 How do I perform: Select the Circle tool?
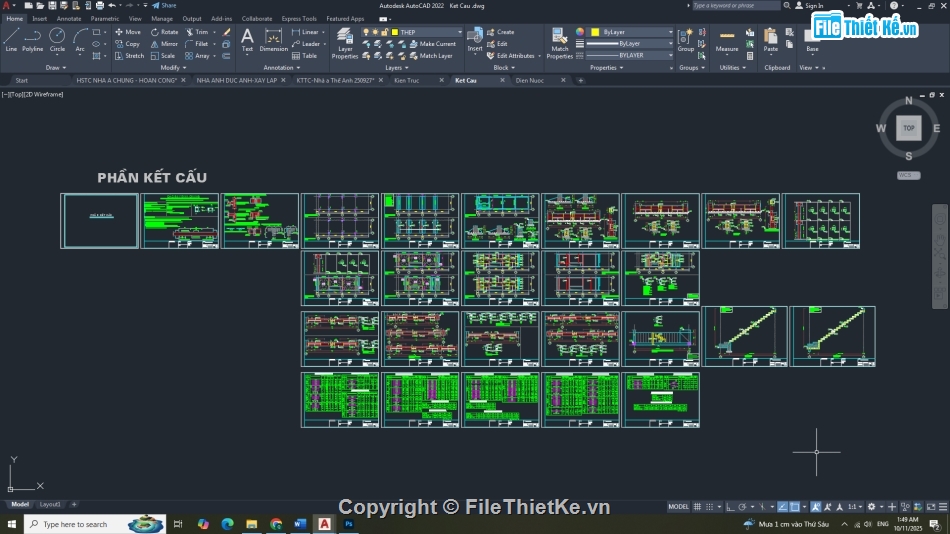[57, 38]
